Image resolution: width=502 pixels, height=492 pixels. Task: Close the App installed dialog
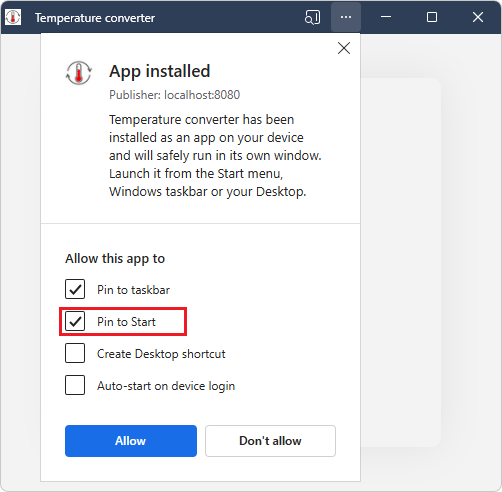click(x=344, y=48)
